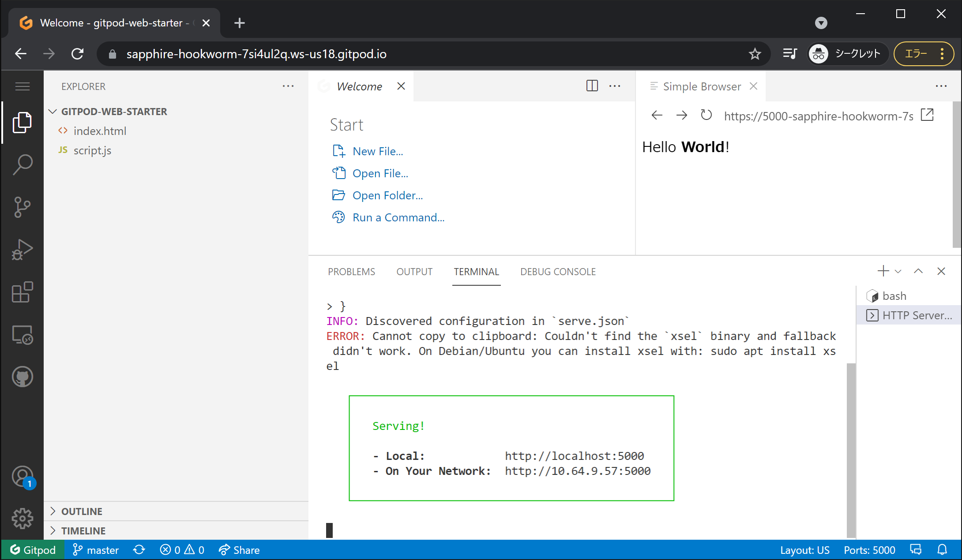The height and width of the screenshot is (560, 962).
Task: Click the New File... link
Action: coord(377,151)
